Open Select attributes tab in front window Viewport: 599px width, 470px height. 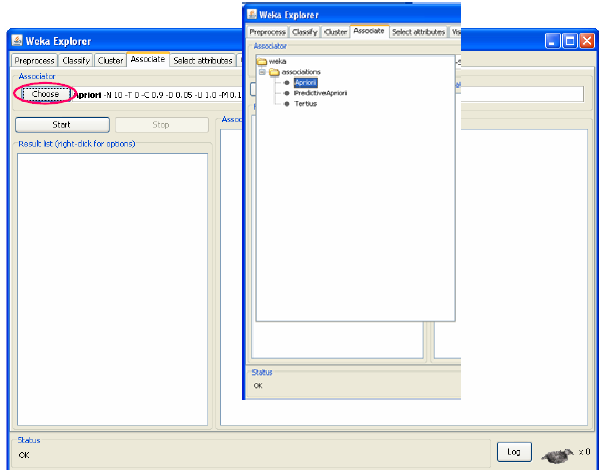click(418, 32)
